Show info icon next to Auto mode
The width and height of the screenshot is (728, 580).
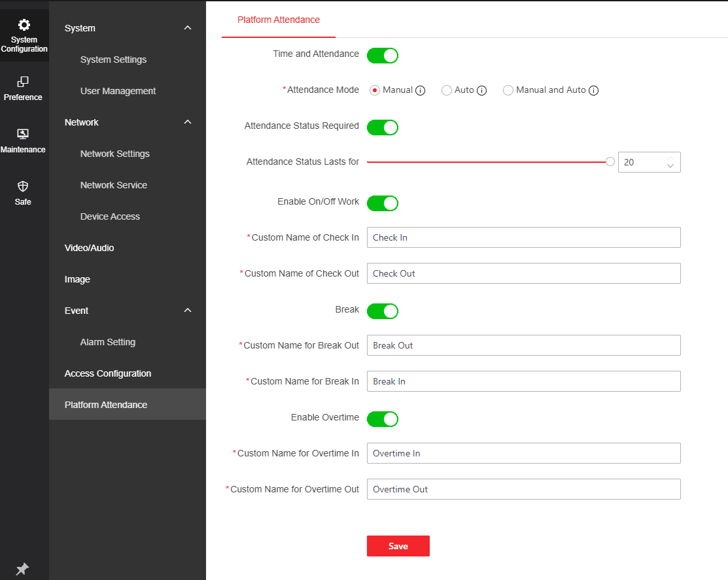[482, 91]
